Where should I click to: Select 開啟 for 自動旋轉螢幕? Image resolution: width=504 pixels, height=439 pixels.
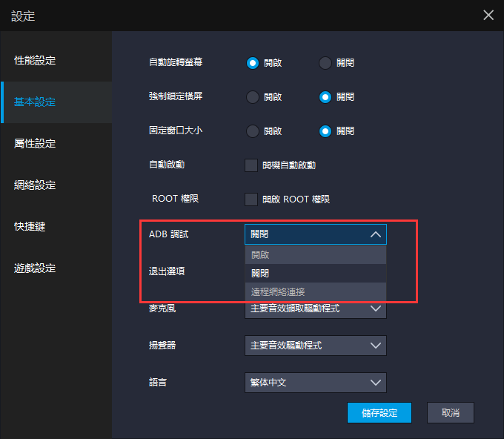[x=252, y=63]
